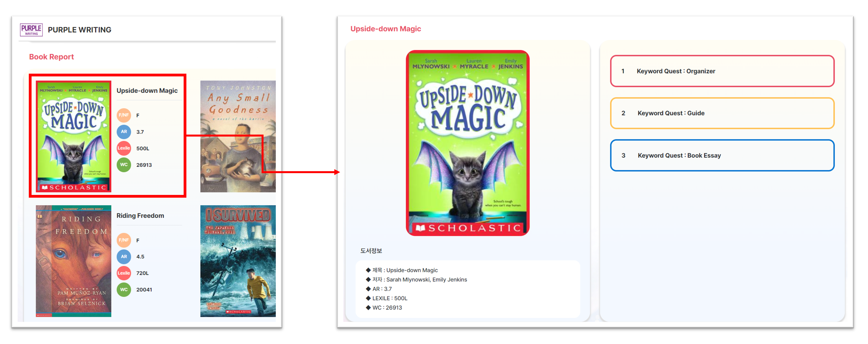
Task: Click the large Upside-down Magic cover image
Action: (468, 143)
